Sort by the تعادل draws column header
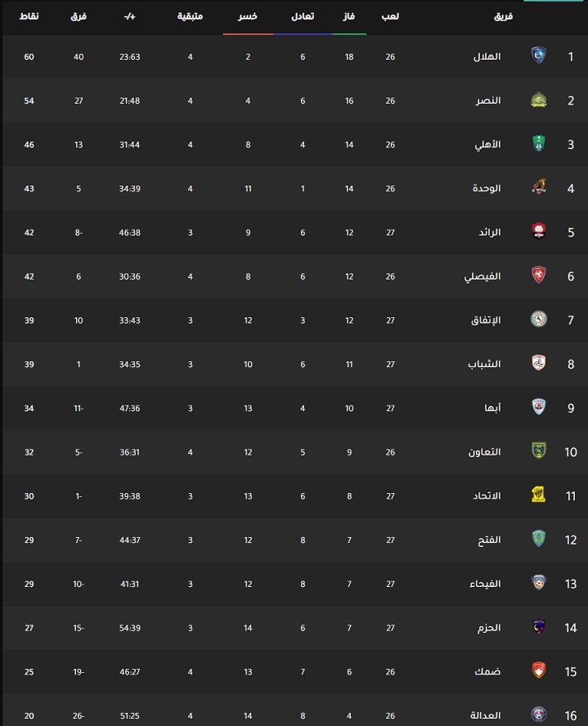This screenshot has width=588, height=726. 303,16
